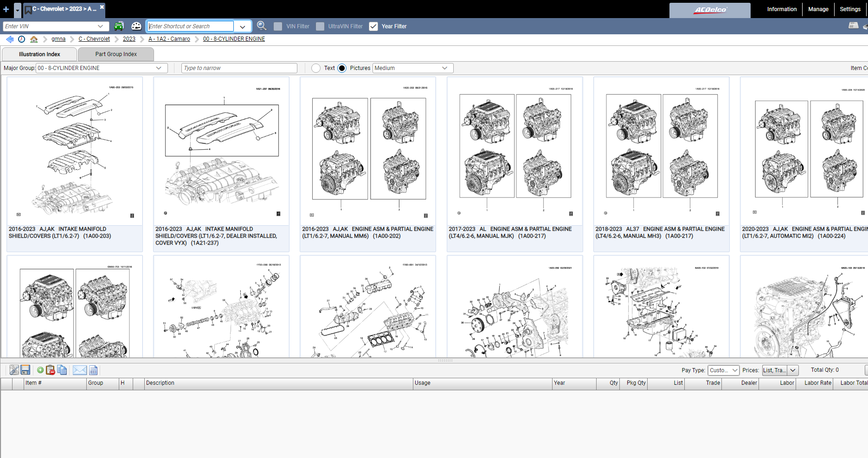Screen dimensions: 868x458
Task: Click the 2023 breadcrumb link
Action: (129, 39)
